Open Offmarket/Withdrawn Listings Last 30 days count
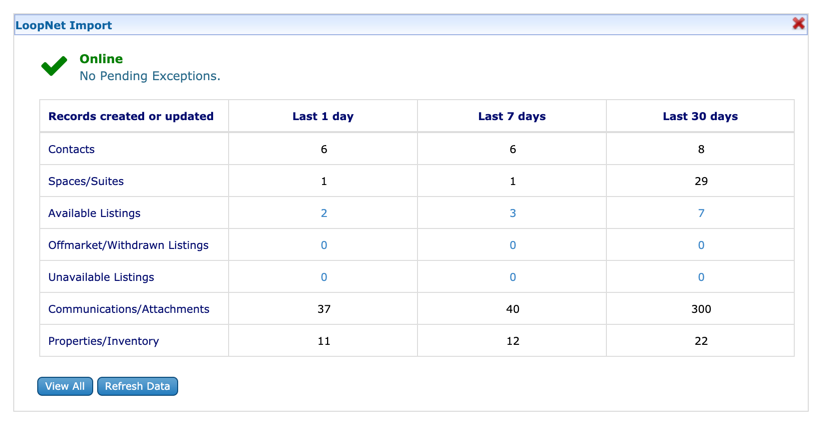Image resolution: width=822 pixels, height=423 pixels. pyautogui.click(x=701, y=245)
